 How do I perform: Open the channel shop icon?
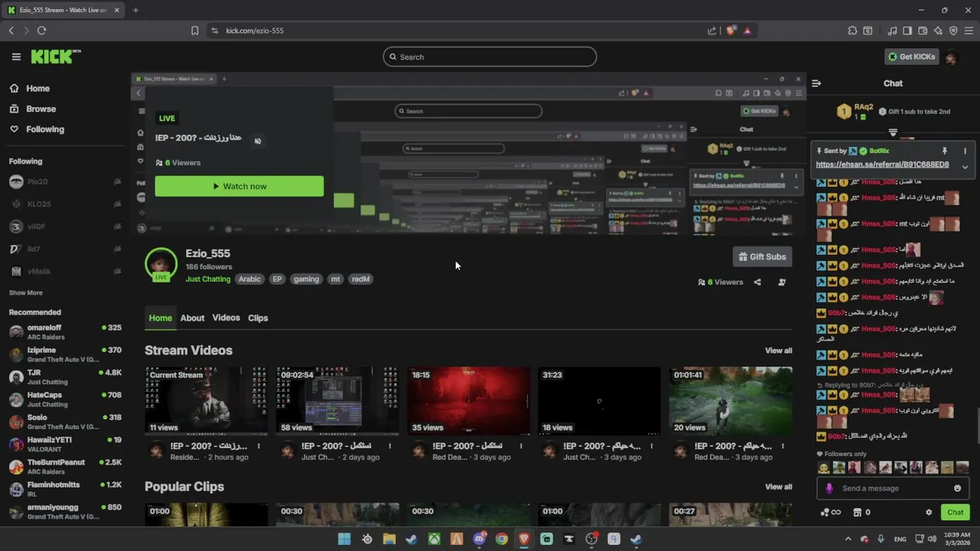click(x=857, y=513)
